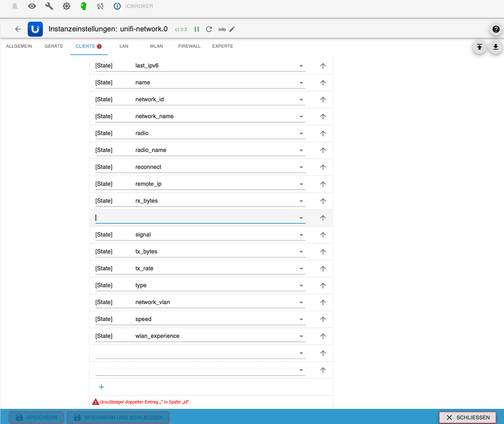
Task: Open the wrench settings icon
Action: 49,6
